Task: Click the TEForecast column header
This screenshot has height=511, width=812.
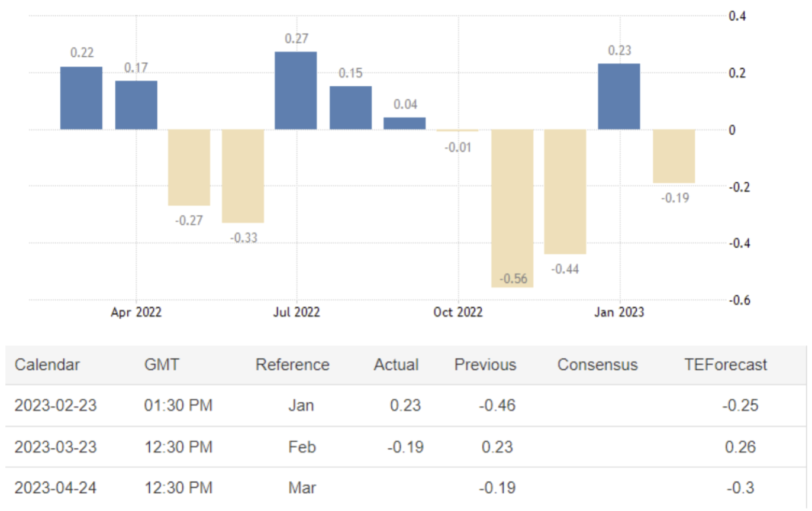Action: tap(726, 364)
